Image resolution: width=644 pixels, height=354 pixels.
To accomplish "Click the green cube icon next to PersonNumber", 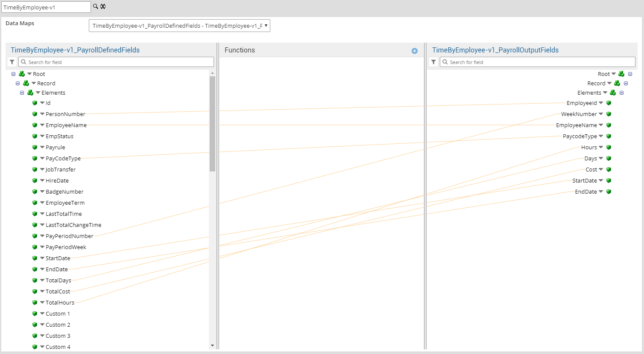I will point(35,114).
